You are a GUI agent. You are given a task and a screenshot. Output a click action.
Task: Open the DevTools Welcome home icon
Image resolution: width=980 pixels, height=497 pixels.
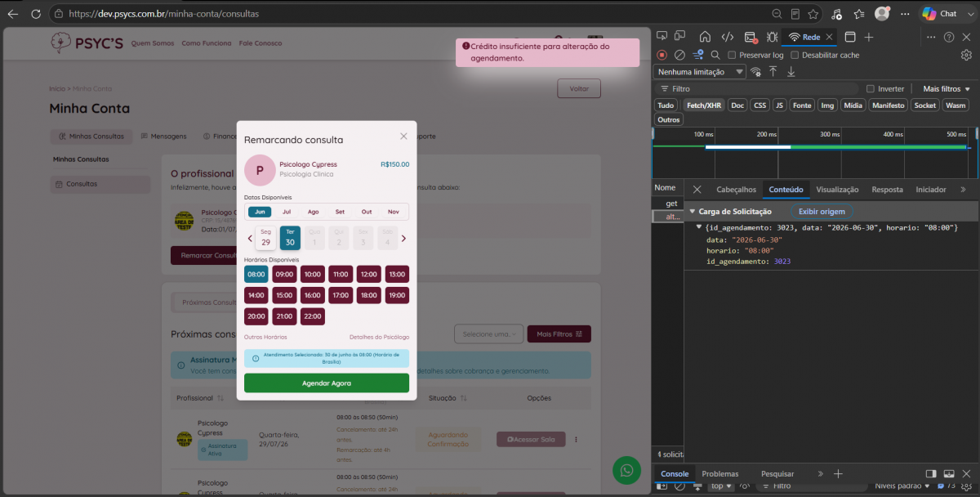coord(705,37)
